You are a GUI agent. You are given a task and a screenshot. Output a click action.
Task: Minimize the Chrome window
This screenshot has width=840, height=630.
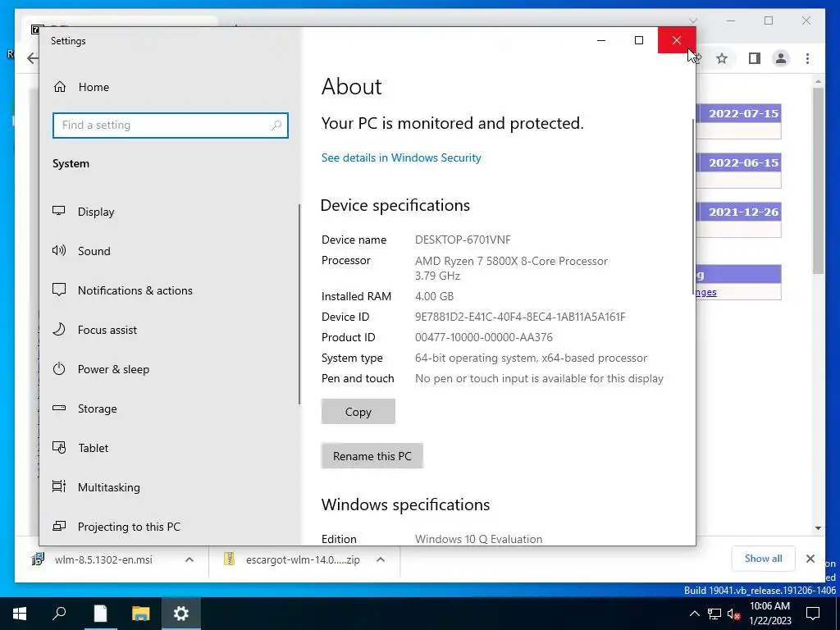731,21
